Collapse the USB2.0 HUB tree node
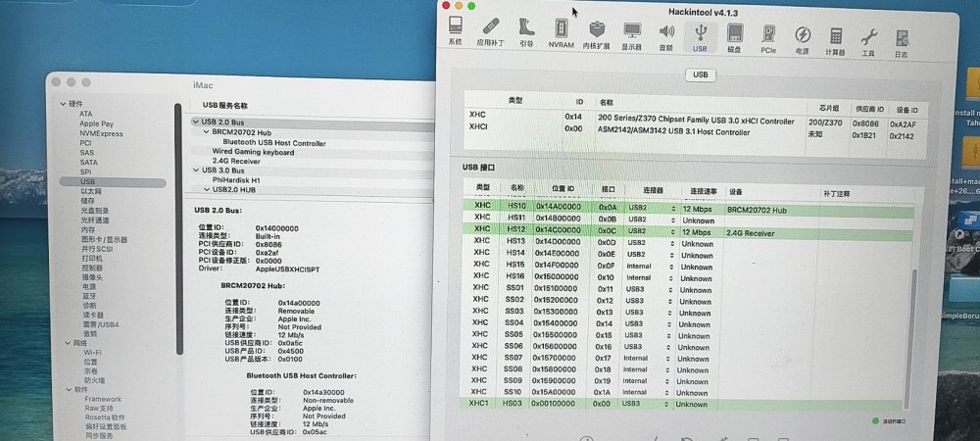 (207, 189)
